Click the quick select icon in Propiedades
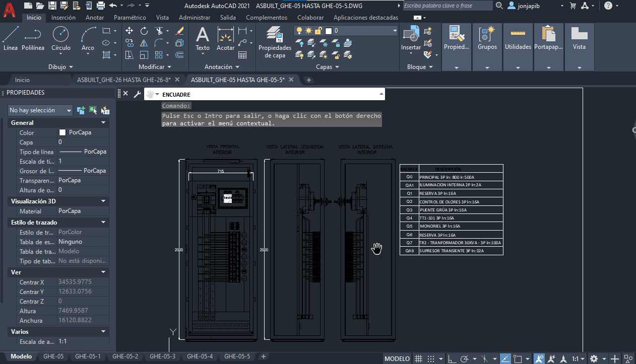The image size is (636, 364). click(x=105, y=110)
